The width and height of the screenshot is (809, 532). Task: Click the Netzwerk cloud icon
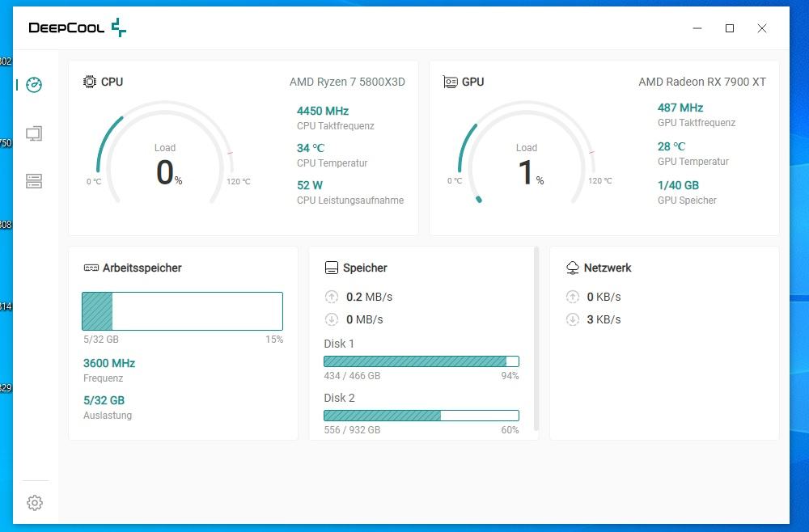(x=573, y=268)
